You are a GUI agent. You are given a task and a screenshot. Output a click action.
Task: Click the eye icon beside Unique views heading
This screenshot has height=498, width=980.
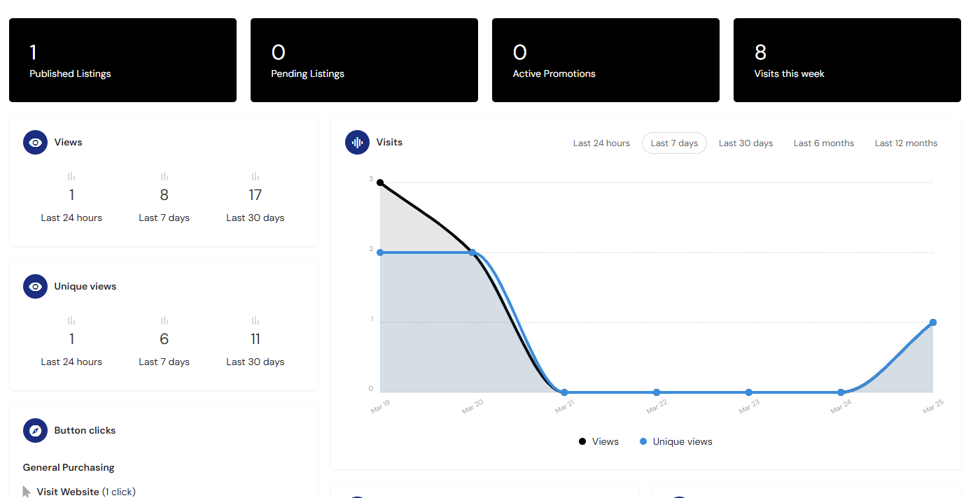35,286
